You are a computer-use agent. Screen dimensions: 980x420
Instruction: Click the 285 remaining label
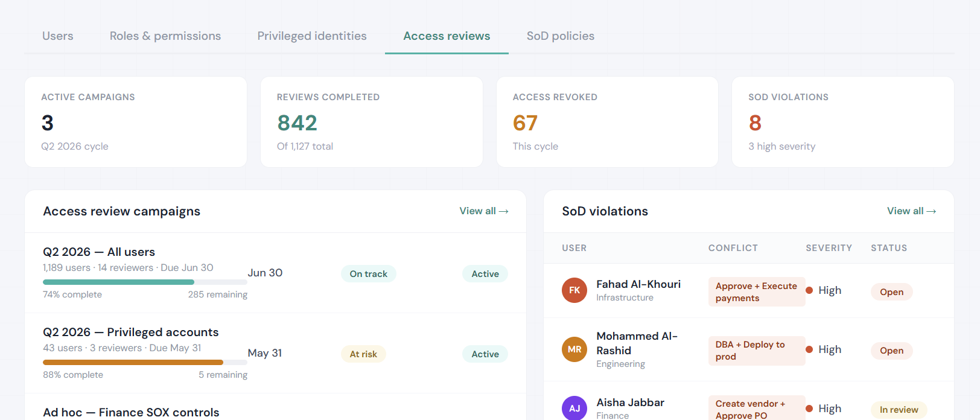tap(218, 294)
